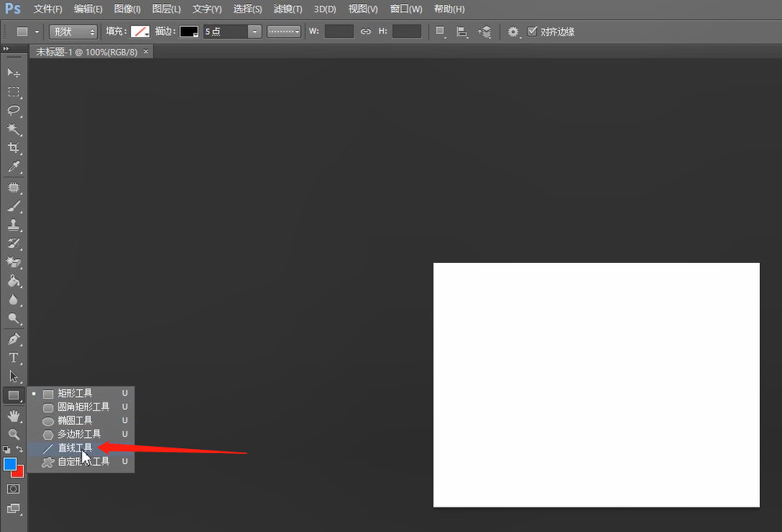Toggle Quick Mask mode icon
The image size is (782, 532).
(14, 489)
